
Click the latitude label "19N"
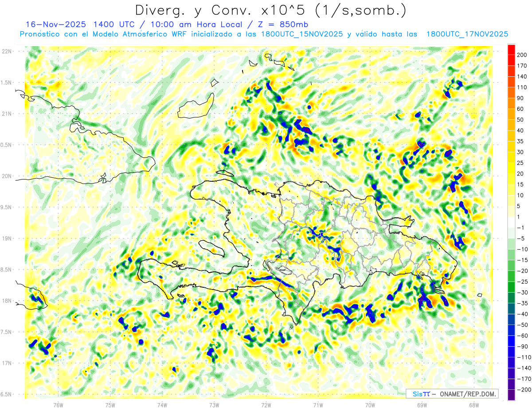(7, 239)
